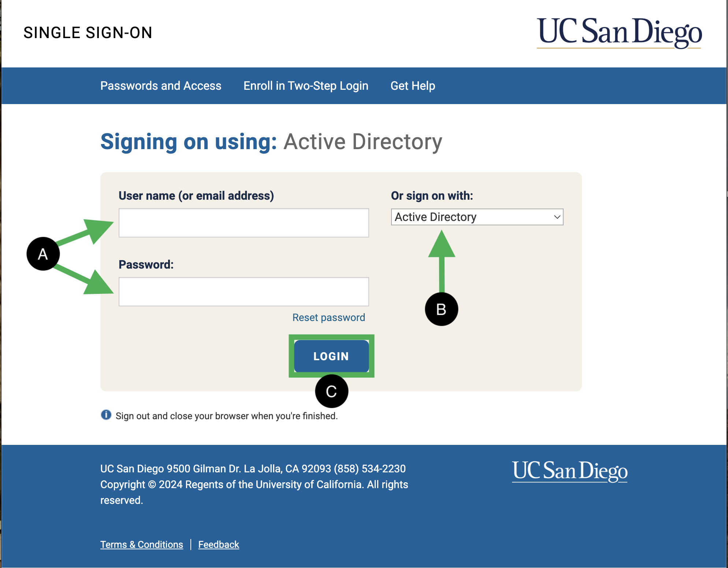This screenshot has width=728, height=568.
Task: Open the Passwords and Access menu item
Action: tap(161, 86)
